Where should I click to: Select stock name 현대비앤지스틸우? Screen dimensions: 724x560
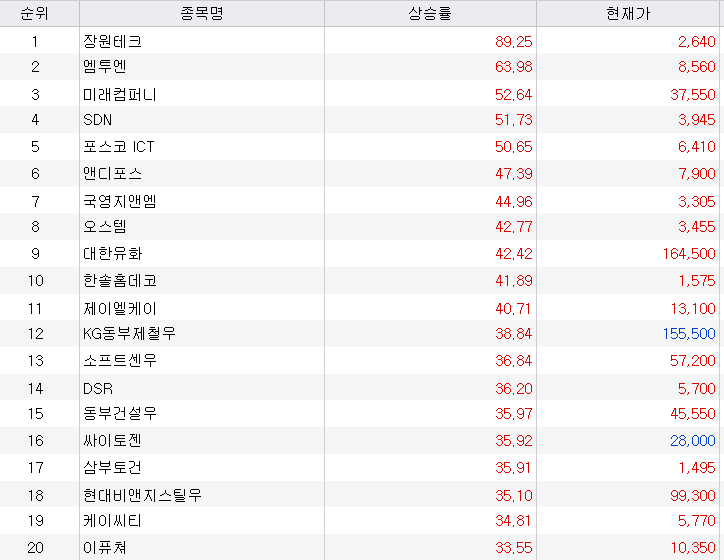(x=142, y=495)
